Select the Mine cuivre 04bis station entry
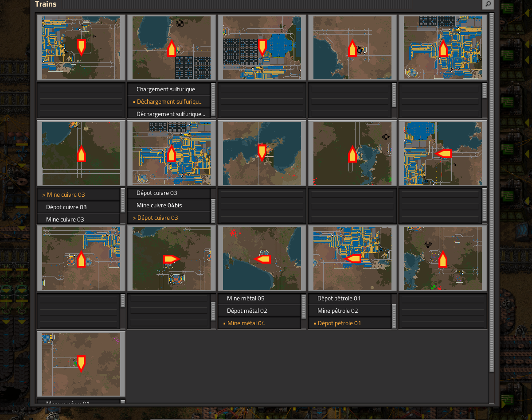Viewport: 532px width, 420px height. click(x=169, y=205)
